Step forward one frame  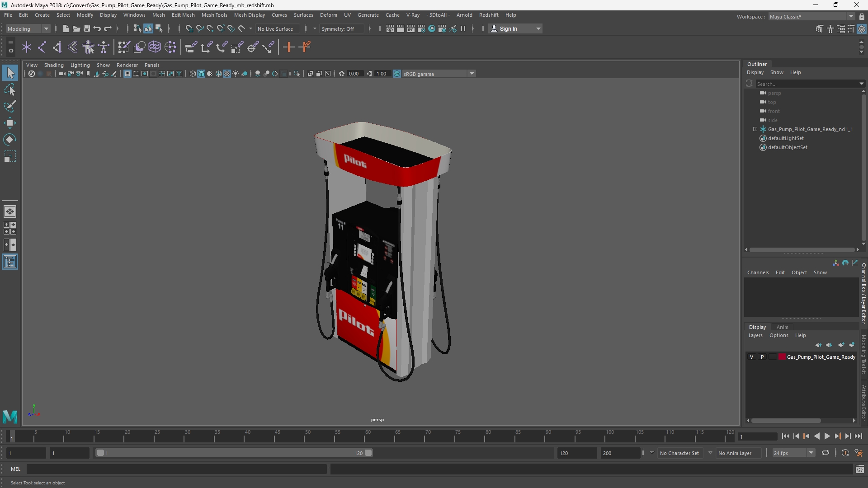(x=848, y=436)
